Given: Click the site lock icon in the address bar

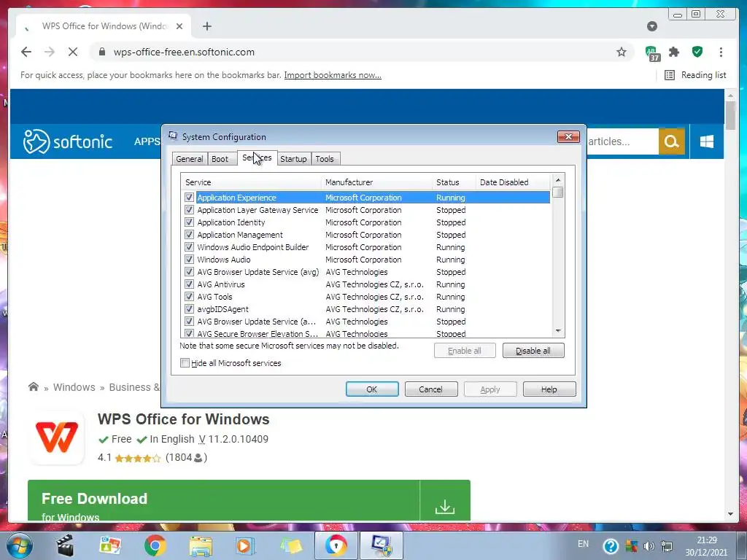Looking at the screenshot, I should 102,52.
